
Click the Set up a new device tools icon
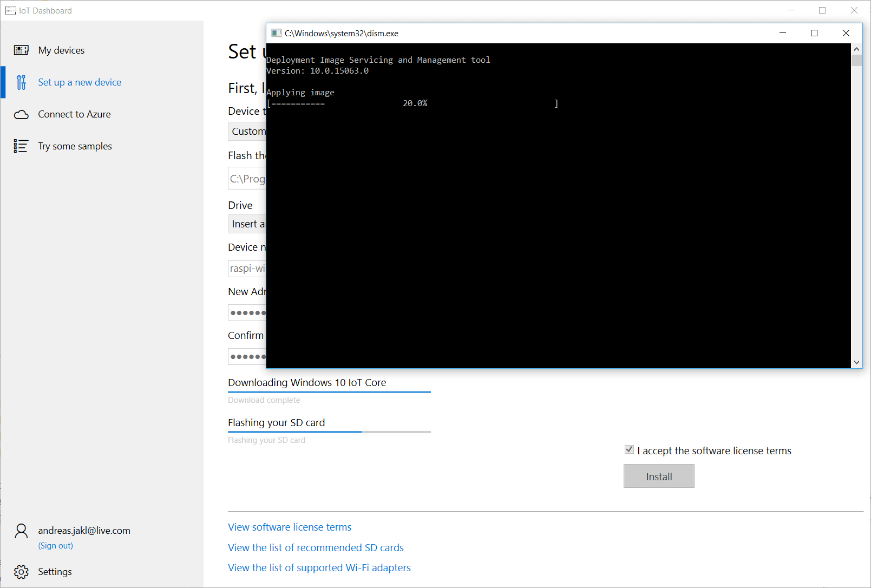coord(21,82)
